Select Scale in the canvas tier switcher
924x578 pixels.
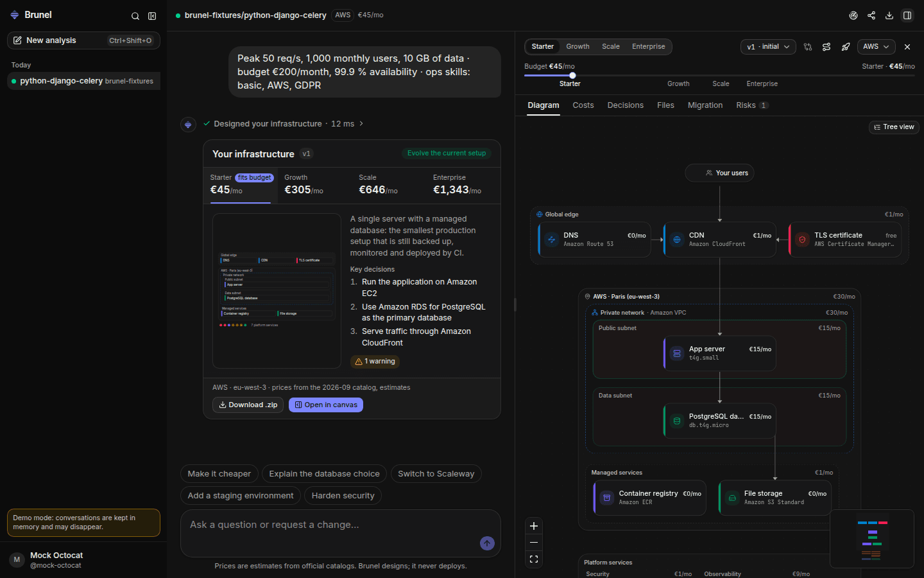611,47
